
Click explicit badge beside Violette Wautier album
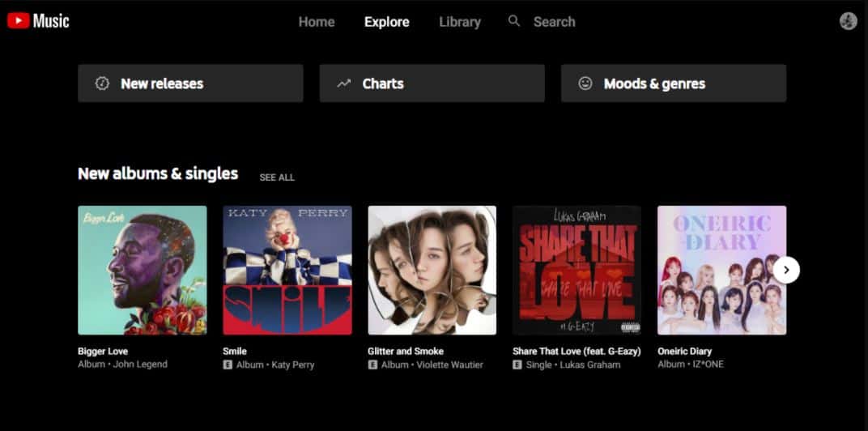click(x=372, y=365)
